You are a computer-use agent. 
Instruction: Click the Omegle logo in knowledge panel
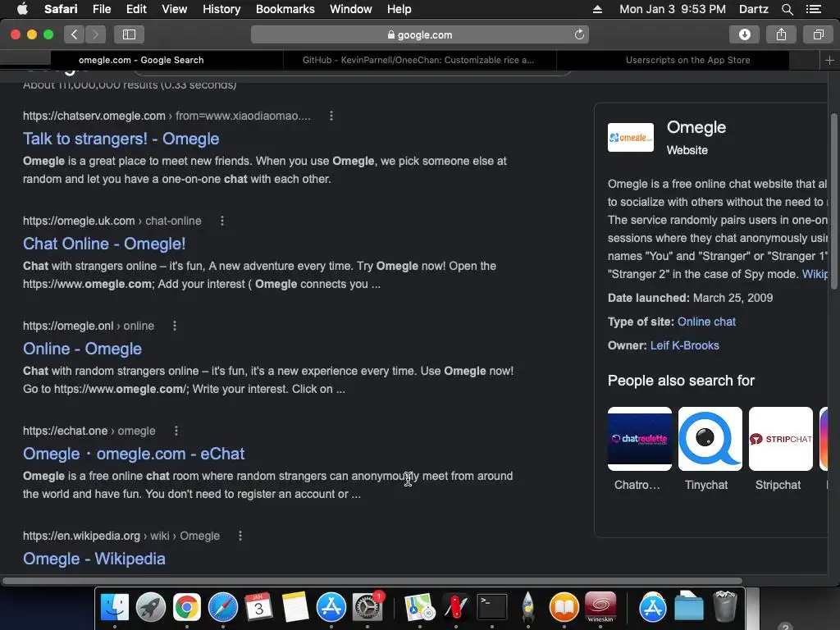pyautogui.click(x=631, y=138)
